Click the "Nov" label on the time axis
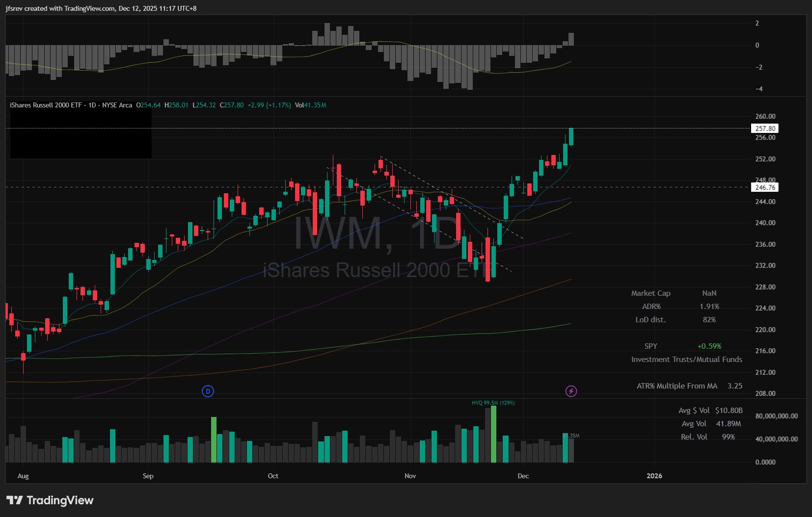The image size is (812, 517). point(410,476)
